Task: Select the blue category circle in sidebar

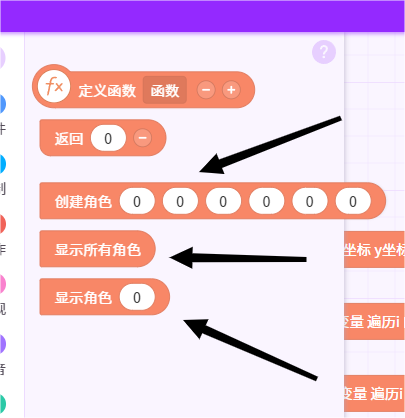Action: point(2,104)
